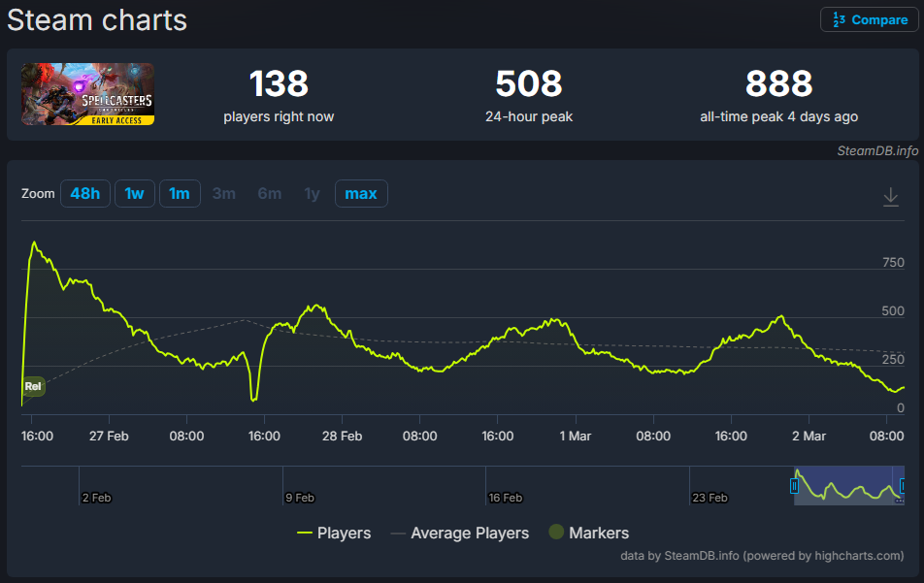Toggle the Players series in legend

tap(334, 533)
